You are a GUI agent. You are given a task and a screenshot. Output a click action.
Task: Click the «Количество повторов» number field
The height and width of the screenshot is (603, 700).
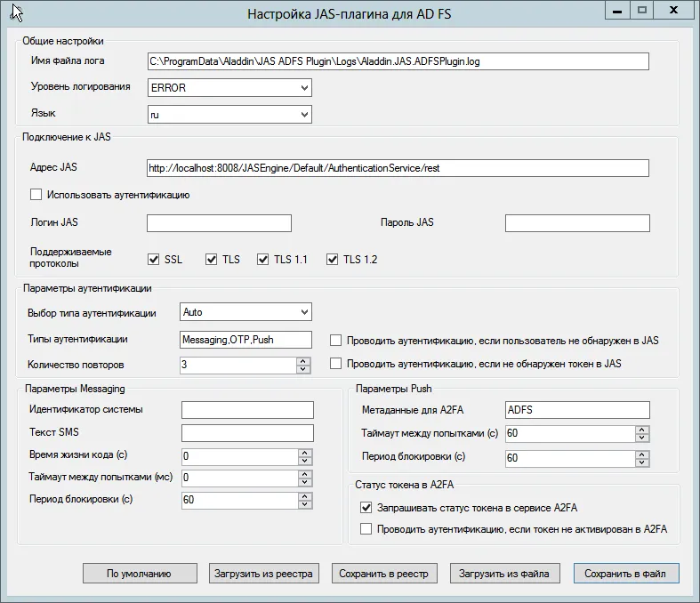click(238, 366)
